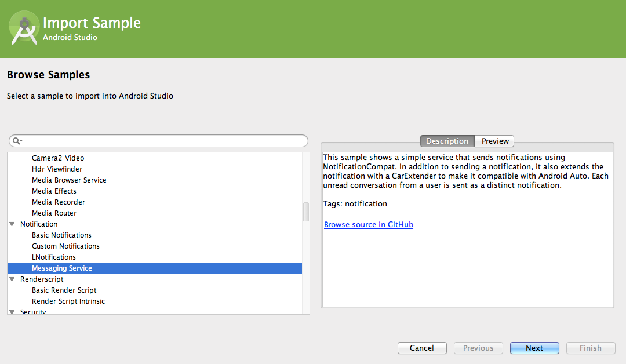626x364 pixels.
Task: Open the Browse source in GitHub link
Action: click(368, 224)
